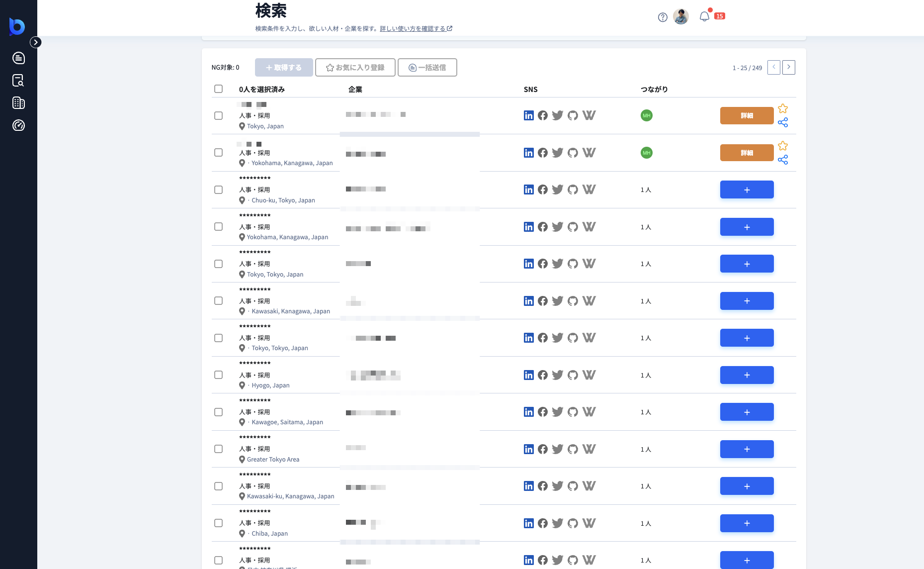The image size is (924, 569).
Task: Open the Wantedly icon in the first row
Action: pyautogui.click(x=589, y=115)
